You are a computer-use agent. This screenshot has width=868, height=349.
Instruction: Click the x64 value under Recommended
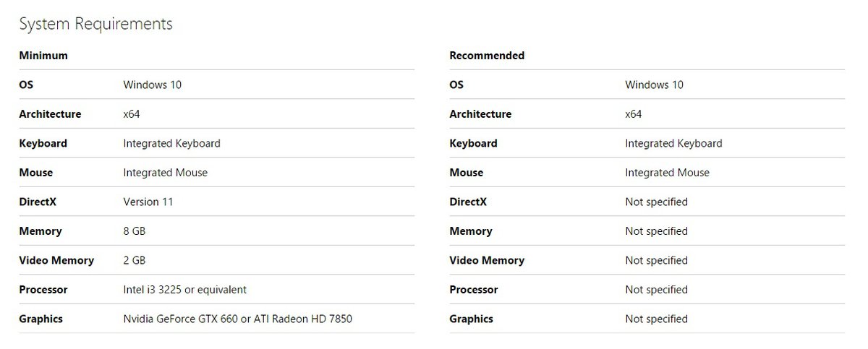[x=634, y=114]
